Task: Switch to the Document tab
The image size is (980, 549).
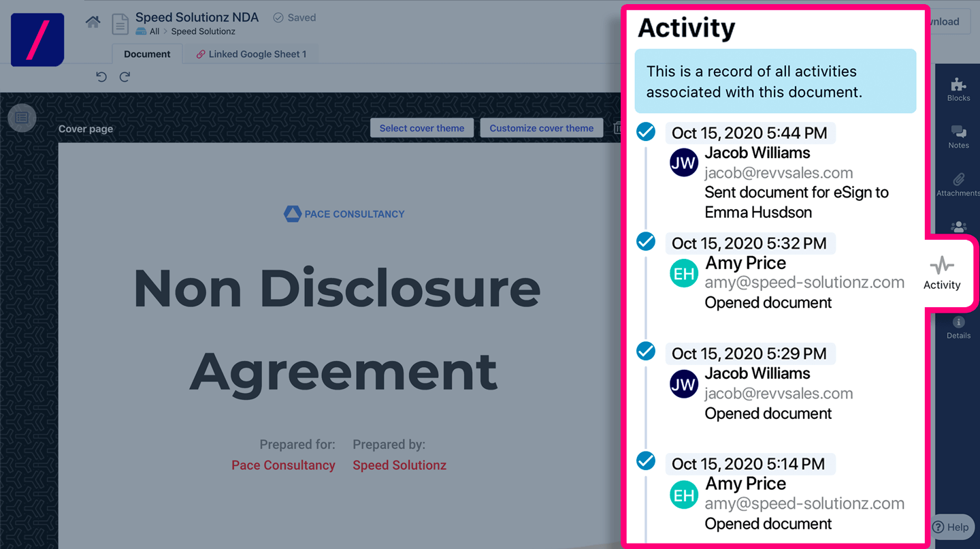Action: click(147, 54)
